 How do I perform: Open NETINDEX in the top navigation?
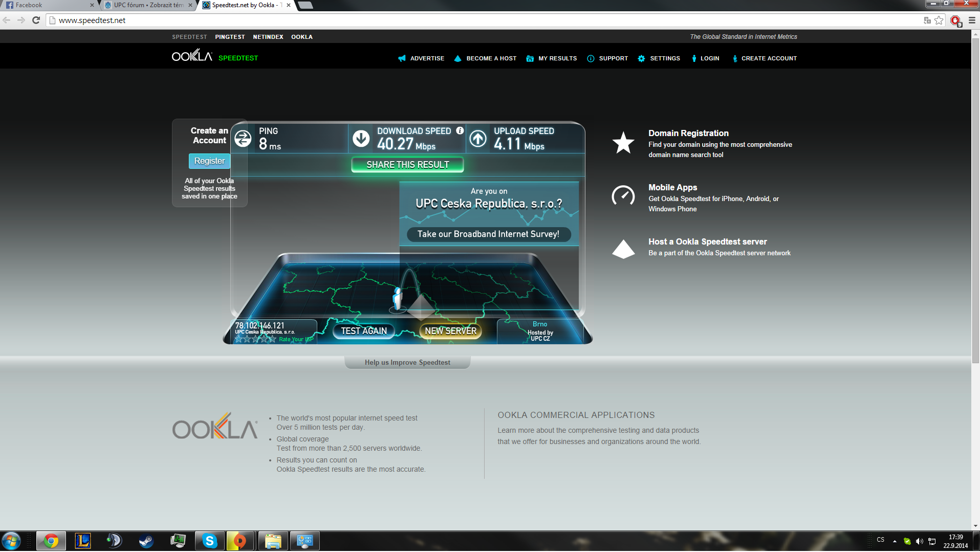click(x=268, y=37)
